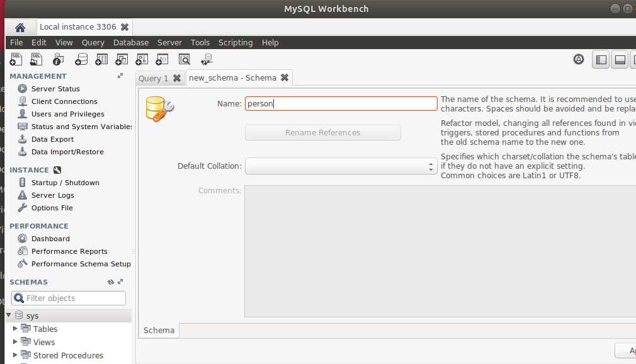Open the View menu
The width and height of the screenshot is (636, 364).
pos(64,42)
